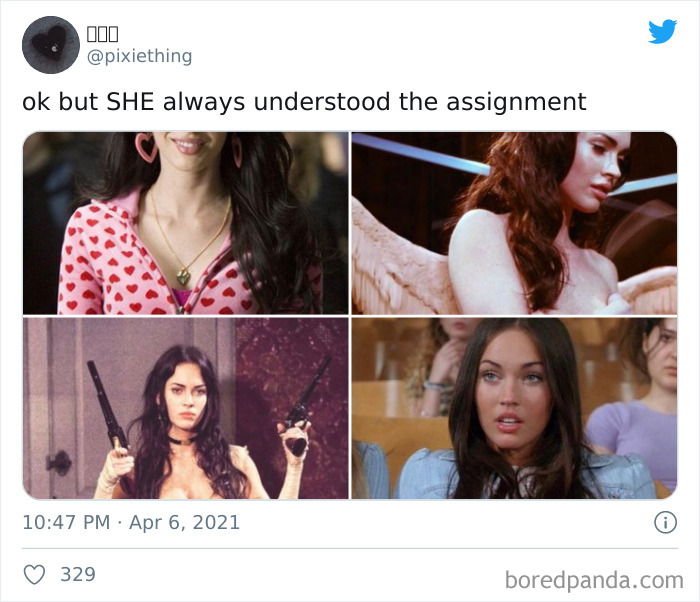Click the door knob in western photo

tap(58, 463)
